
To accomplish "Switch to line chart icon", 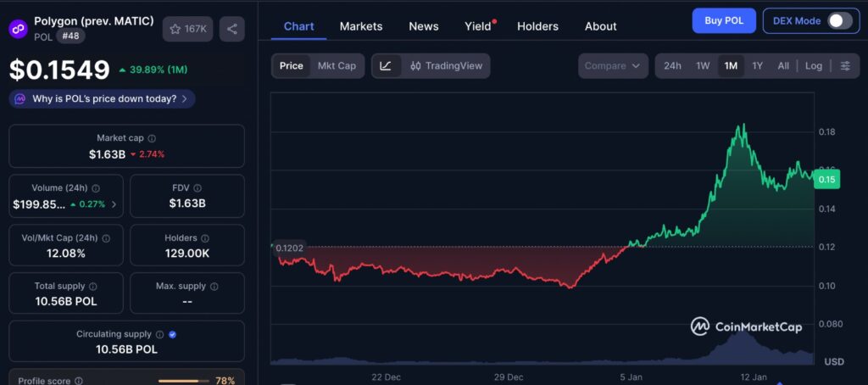I will [387, 66].
